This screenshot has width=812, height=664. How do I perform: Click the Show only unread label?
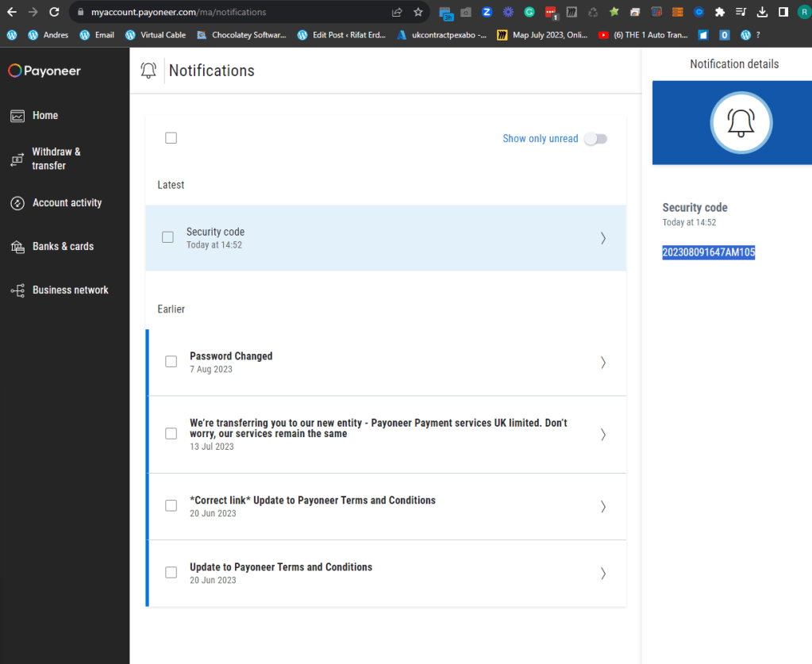tap(540, 139)
